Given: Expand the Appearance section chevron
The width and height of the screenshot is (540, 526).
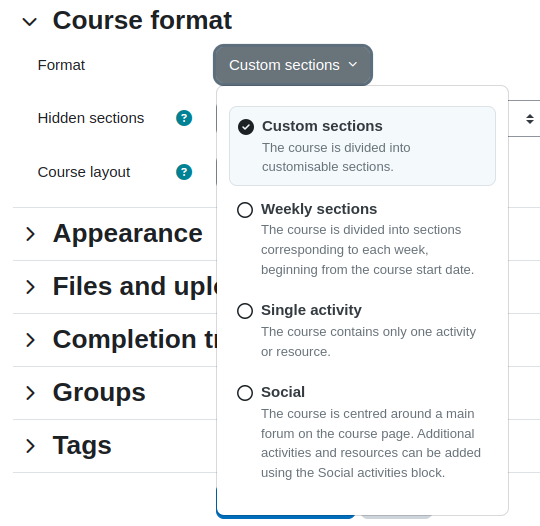Looking at the screenshot, I should pyautogui.click(x=30, y=234).
